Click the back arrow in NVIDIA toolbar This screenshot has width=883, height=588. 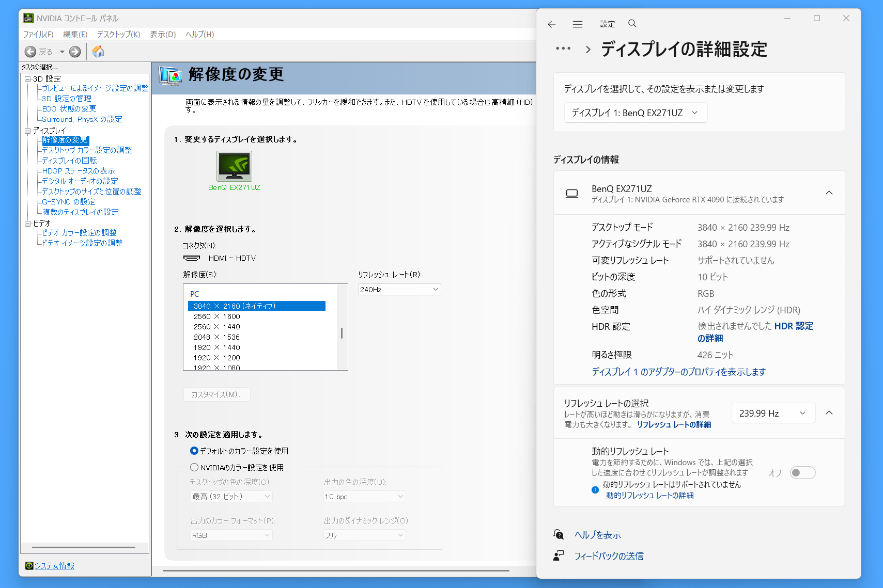point(31,52)
